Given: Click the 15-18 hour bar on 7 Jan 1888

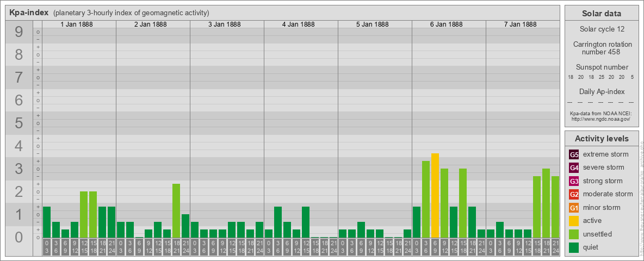Looking at the screenshot, I should [537, 207].
